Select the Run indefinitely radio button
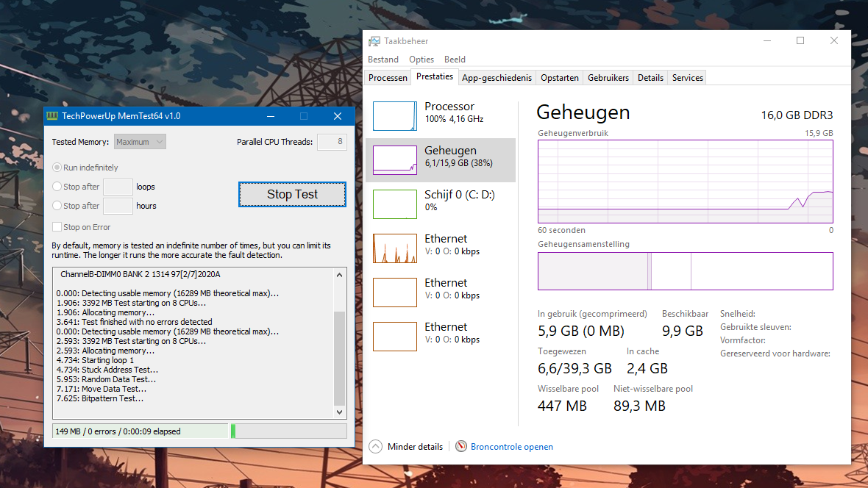This screenshot has height=488, width=868. 57,167
